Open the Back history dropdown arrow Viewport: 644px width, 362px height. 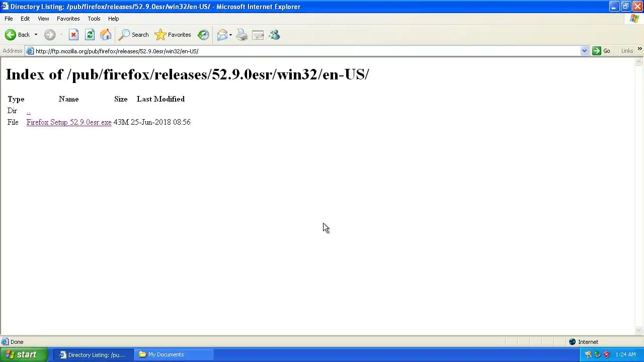[36, 35]
